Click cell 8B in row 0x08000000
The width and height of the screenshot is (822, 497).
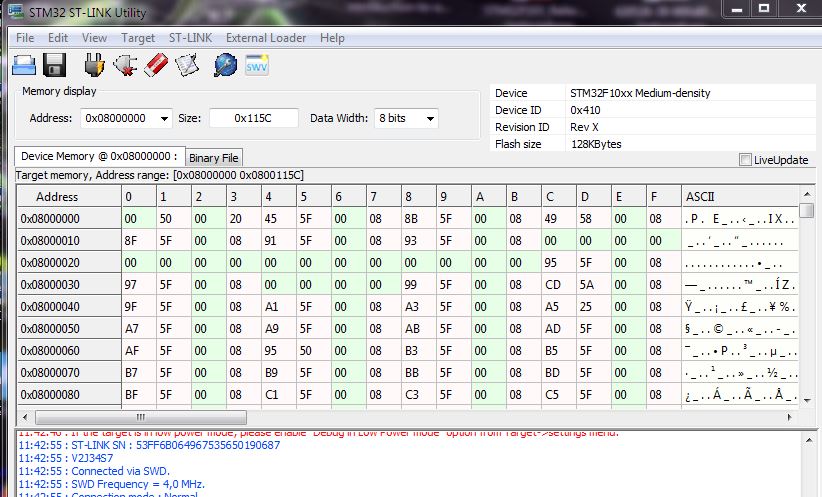click(418, 219)
